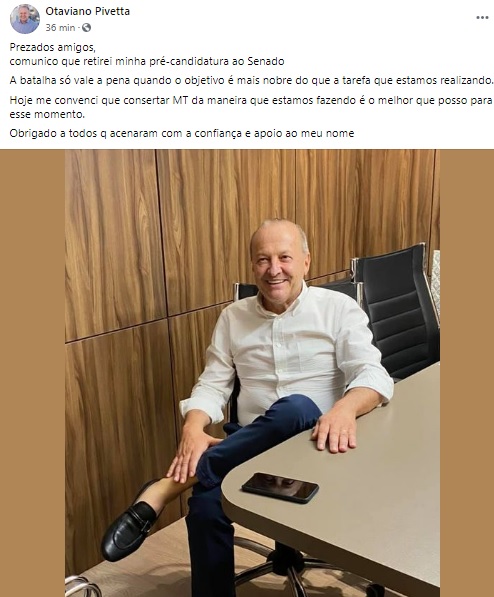Screen dimensions: 494x597
Task: Click the text 'esse momento.'
Action: [x=47, y=114]
